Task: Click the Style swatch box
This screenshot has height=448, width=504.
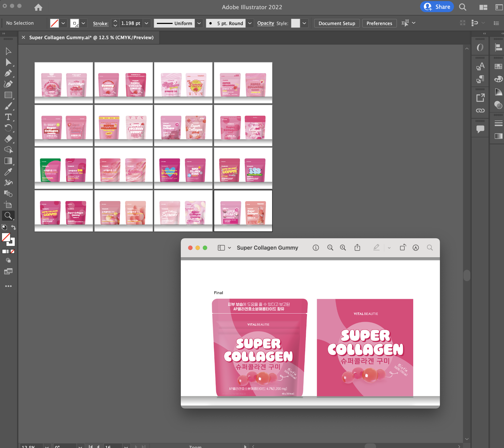Action: tap(295, 23)
